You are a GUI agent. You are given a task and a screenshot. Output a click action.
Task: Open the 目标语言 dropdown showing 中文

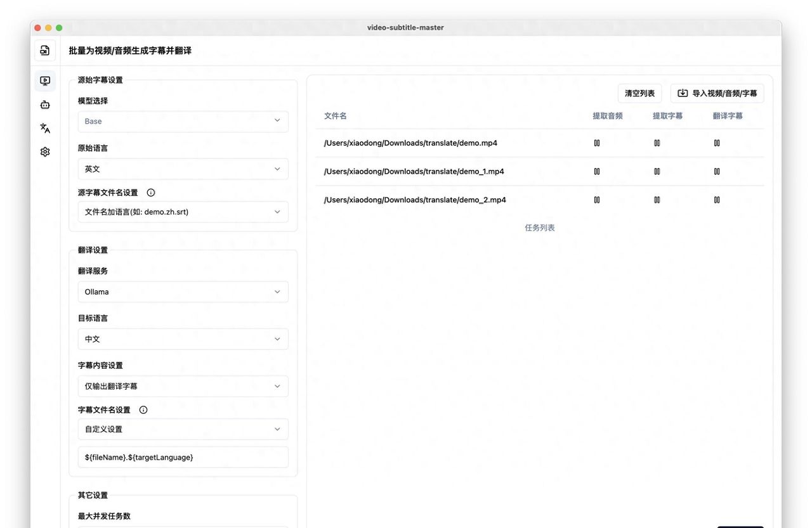tap(183, 339)
